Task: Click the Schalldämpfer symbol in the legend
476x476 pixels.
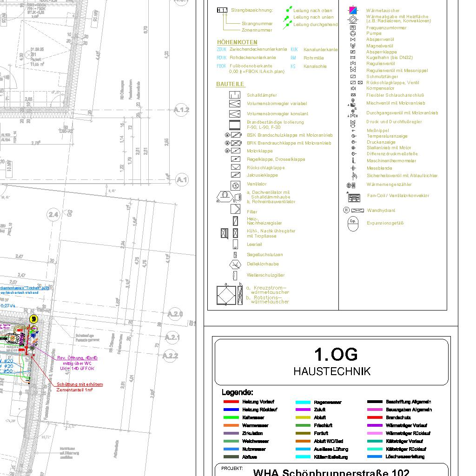Action: tap(235, 95)
